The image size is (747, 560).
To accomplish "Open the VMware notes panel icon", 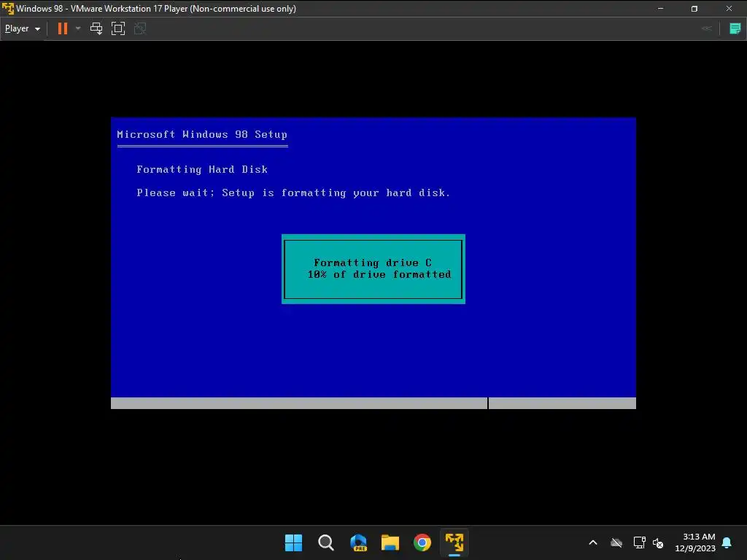I will click(735, 28).
